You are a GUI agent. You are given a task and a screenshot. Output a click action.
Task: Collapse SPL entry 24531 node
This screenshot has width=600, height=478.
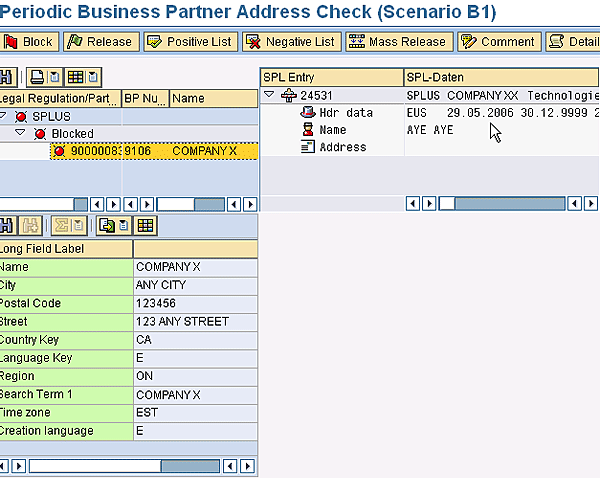[x=269, y=94]
